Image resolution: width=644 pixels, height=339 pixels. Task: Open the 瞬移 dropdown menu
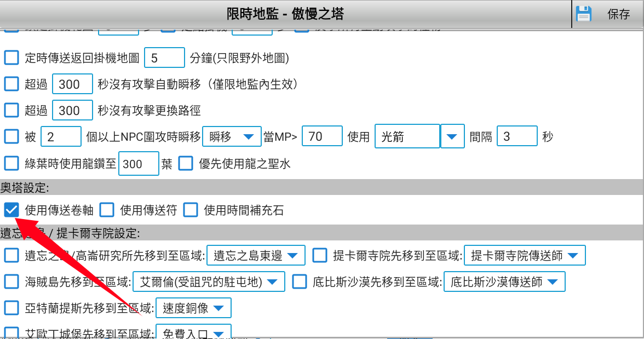pos(231,136)
